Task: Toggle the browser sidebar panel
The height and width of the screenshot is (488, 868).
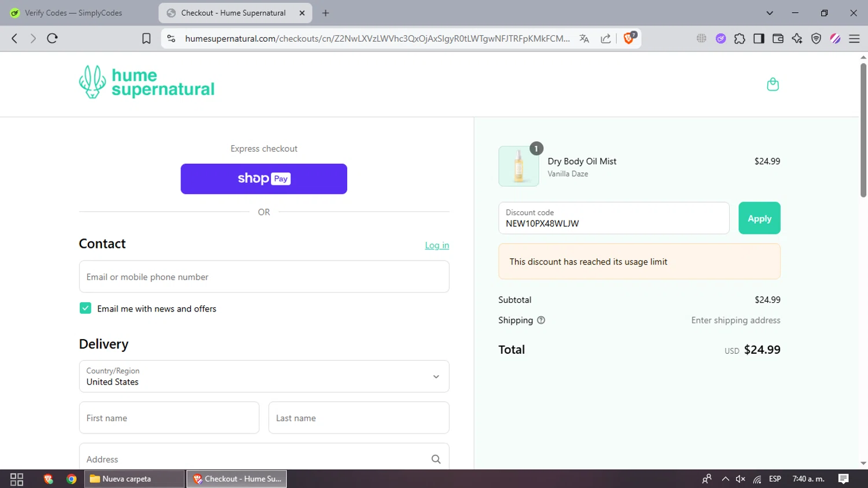Action: tap(759, 38)
